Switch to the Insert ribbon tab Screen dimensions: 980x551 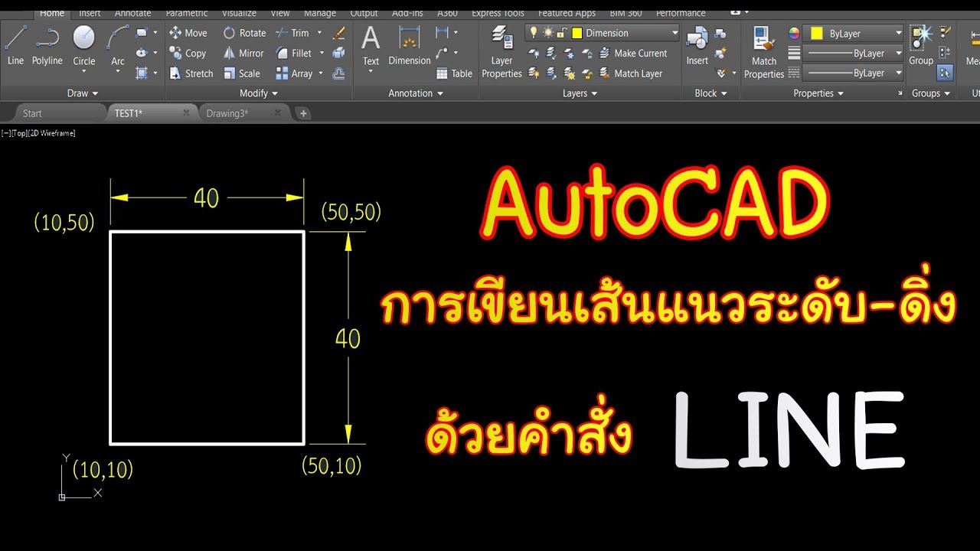(x=90, y=13)
